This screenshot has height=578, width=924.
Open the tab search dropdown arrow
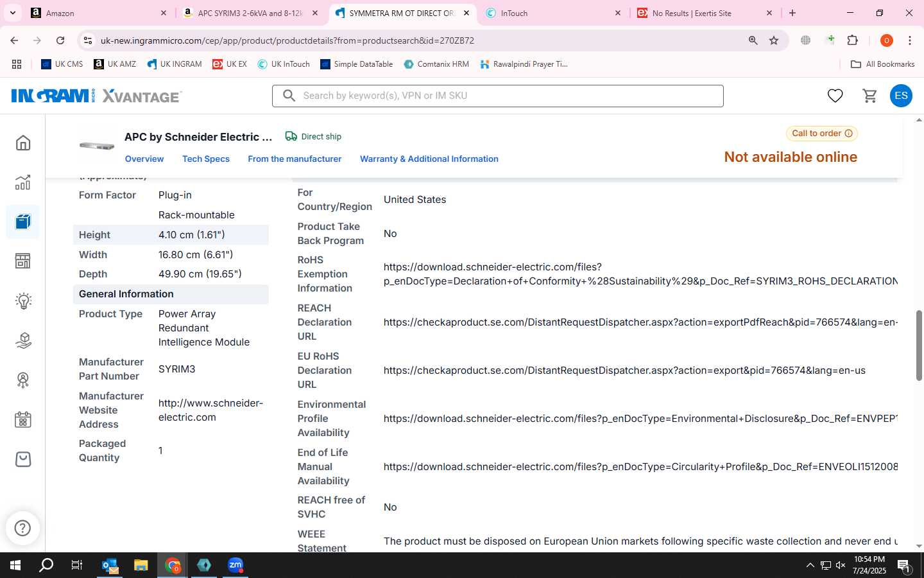pyautogui.click(x=12, y=13)
